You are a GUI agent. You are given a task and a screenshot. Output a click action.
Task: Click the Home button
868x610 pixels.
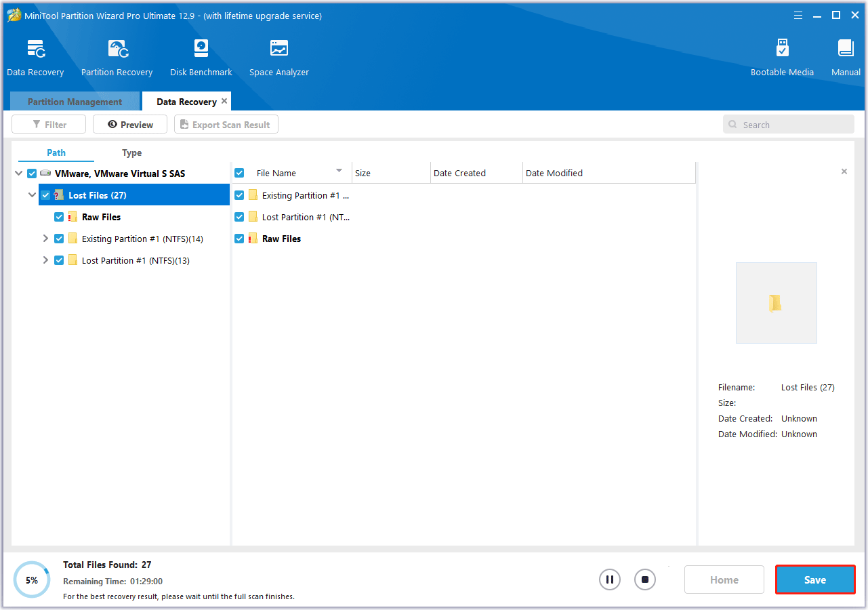click(x=724, y=579)
